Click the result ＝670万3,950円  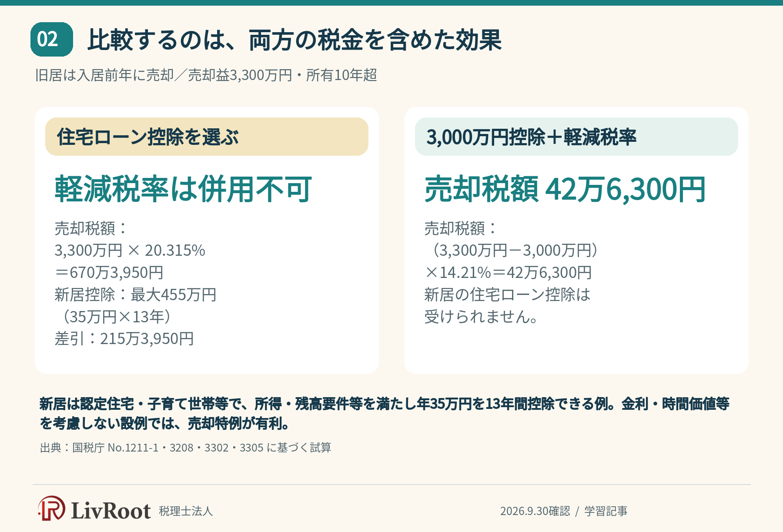[109, 273]
